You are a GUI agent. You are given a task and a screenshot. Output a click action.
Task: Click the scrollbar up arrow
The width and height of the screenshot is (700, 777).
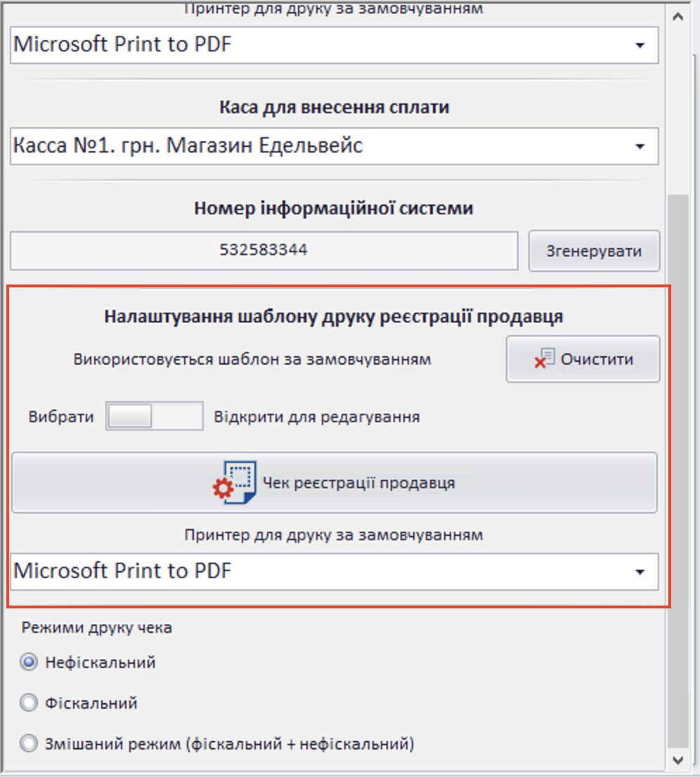pos(678,17)
